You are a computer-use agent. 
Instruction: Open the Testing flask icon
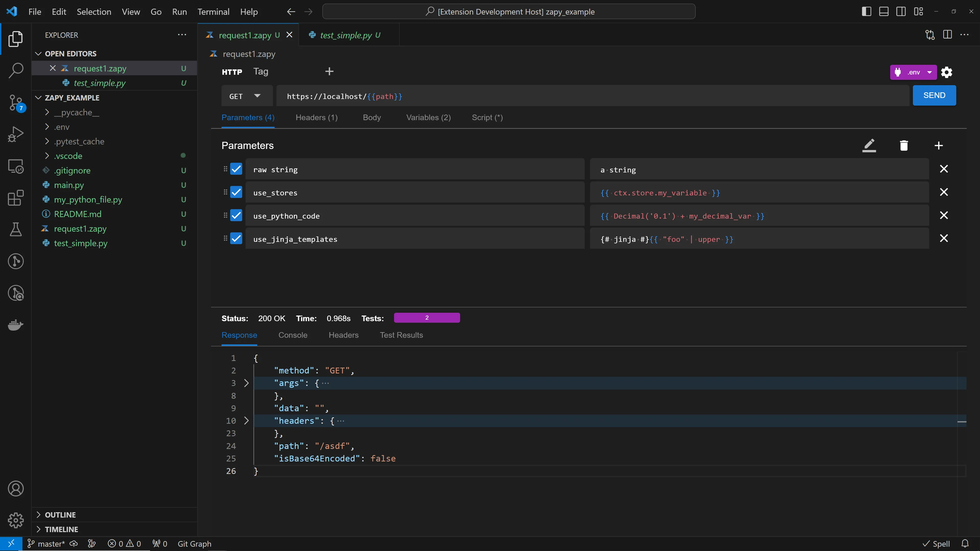[16, 229]
